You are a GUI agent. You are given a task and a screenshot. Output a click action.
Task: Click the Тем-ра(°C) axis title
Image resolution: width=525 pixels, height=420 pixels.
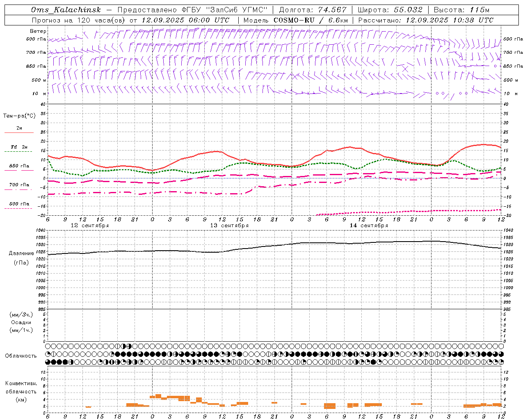19,116
